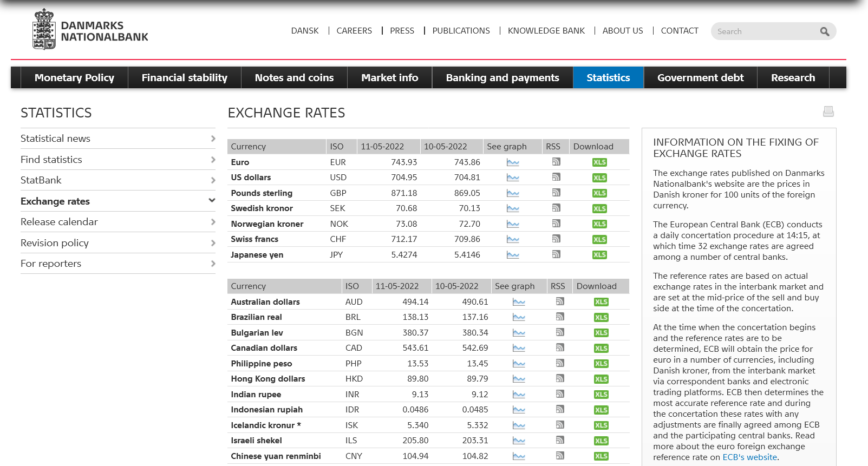Show graph for Canadian dollars
The width and height of the screenshot is (868, 466).
[519, 348]
